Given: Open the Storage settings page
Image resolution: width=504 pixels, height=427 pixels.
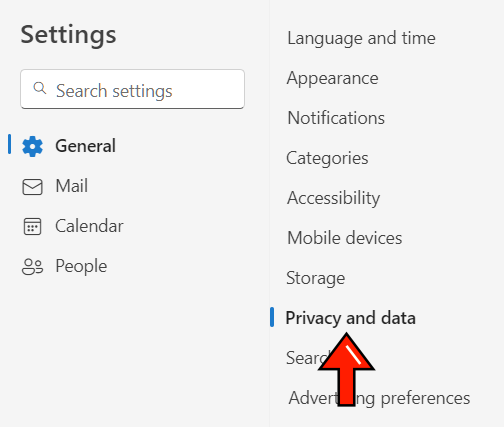Looking at the screenshot, I should (316, 278).
